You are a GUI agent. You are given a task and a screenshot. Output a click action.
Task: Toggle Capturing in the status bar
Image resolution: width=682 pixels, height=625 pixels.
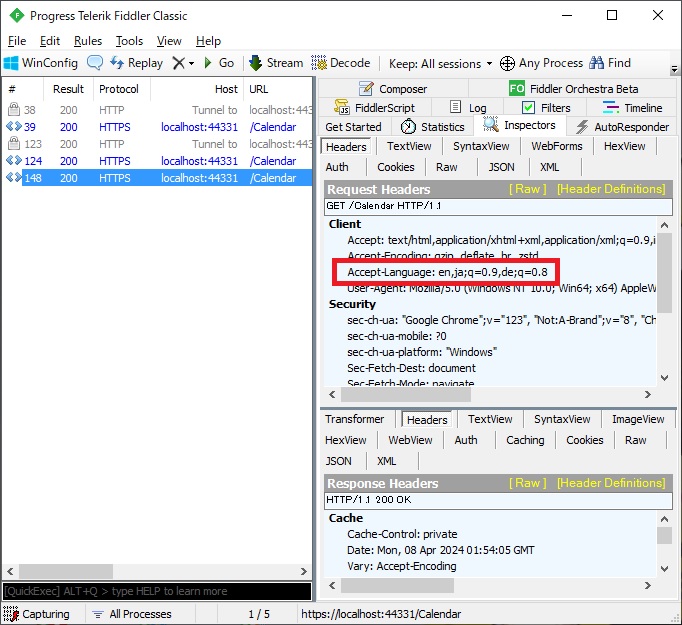pos(37,614)
